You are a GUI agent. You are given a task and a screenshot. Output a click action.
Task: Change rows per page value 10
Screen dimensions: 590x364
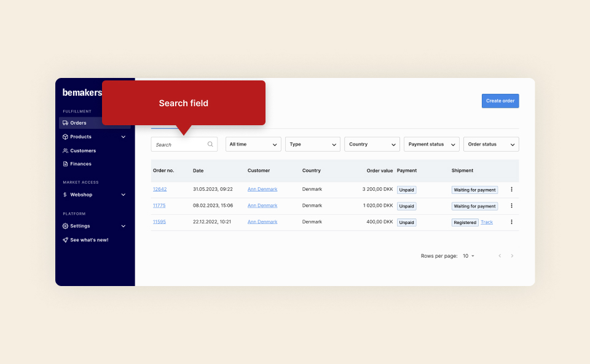(x=468, y=256)
